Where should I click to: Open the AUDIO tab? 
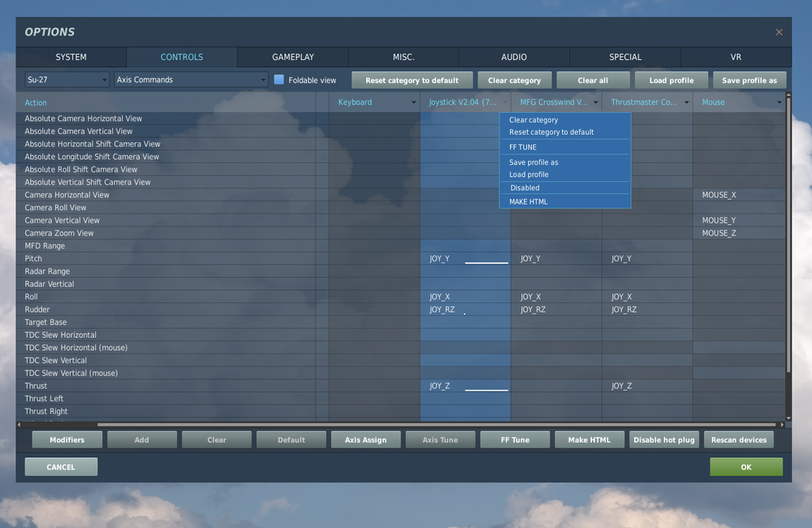pyautogui.click(x=514, y=57)
